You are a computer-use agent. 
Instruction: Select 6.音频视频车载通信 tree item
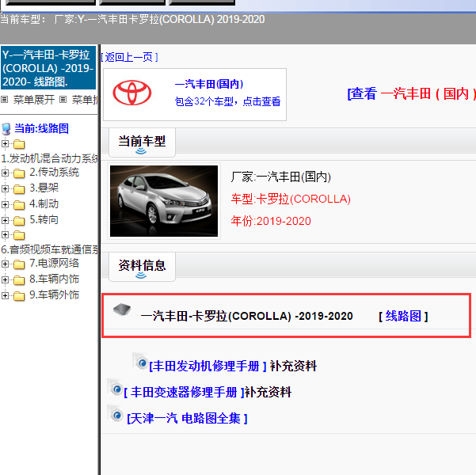click(49, 249)
